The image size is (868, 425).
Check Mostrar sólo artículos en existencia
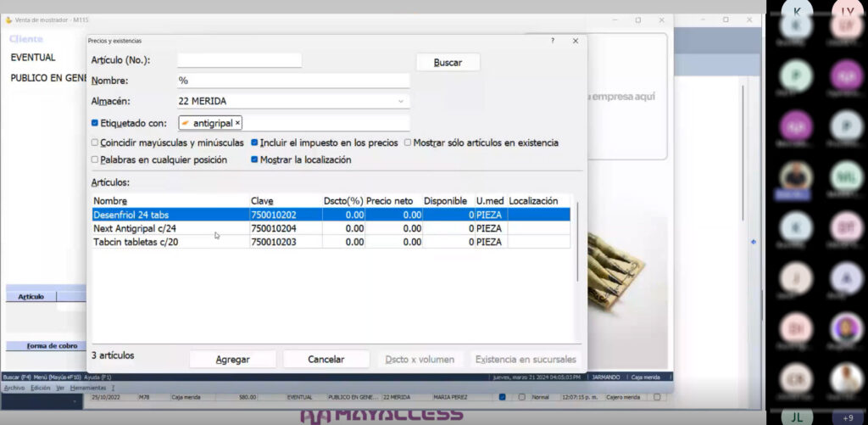pyautogui.click(x=408, y=143)
